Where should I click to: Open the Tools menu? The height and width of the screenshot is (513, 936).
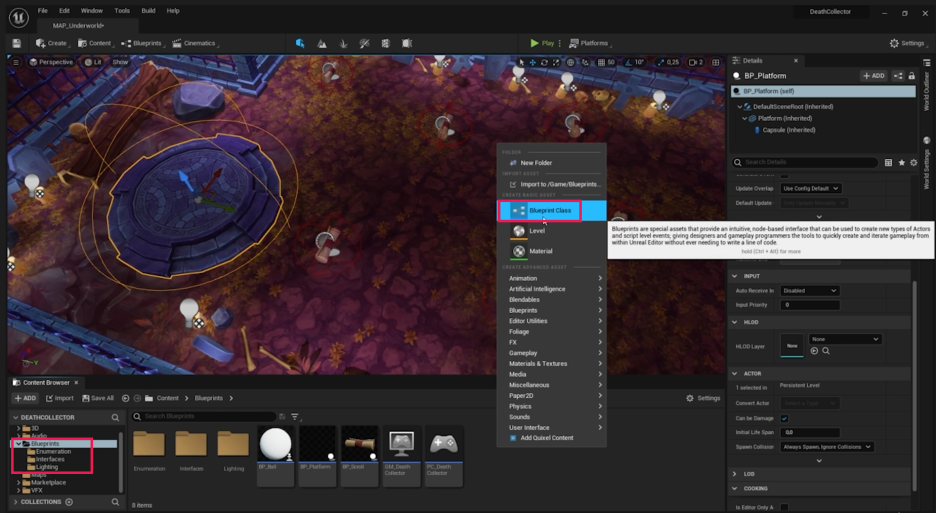click(x=122, y=11)
